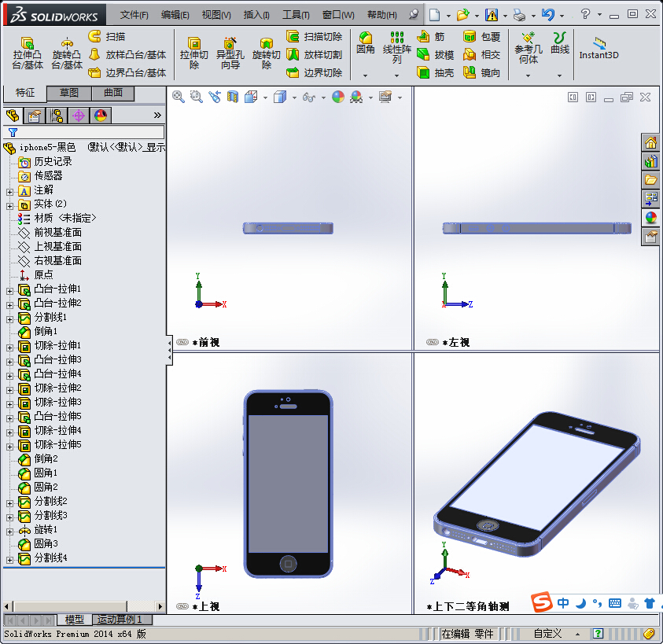Select the 倒角1 feature in the tree
The image size is (663, 644).
pyautogui.click(x=44, y=331)
